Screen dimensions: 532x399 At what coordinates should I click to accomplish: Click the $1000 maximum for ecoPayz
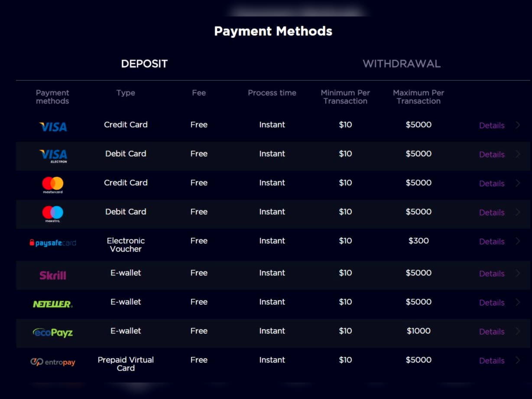[x=418, y=331]
